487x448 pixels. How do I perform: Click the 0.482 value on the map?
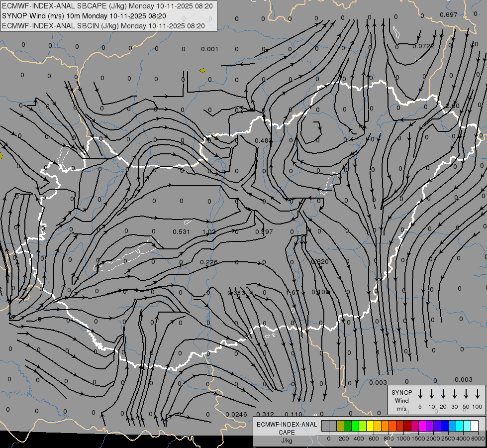click(x=263, y=141)
